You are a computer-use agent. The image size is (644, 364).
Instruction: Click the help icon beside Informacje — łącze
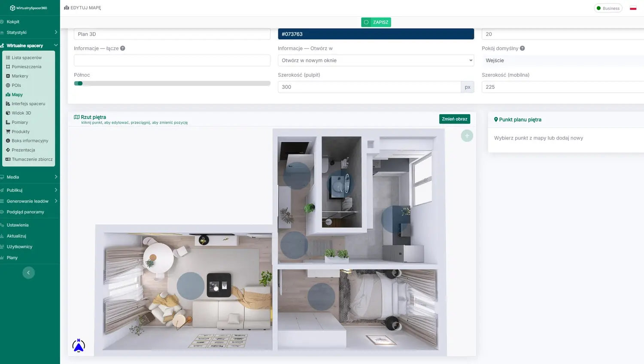(123, 49)
